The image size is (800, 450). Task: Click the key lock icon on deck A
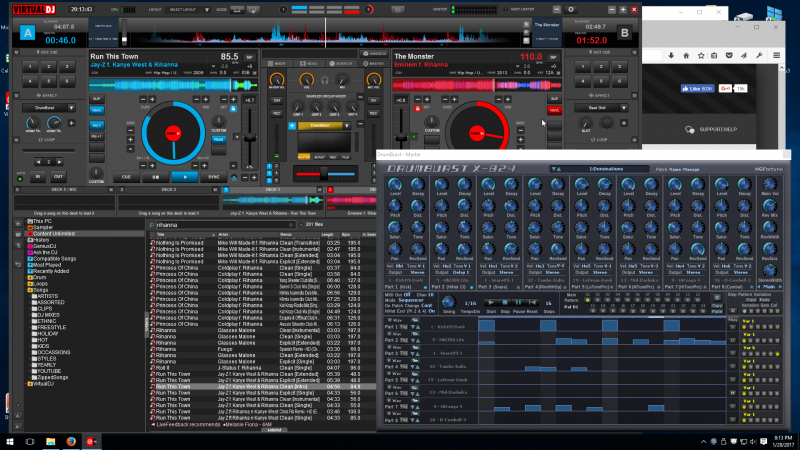pyautogui.click(x=233, y=109)
